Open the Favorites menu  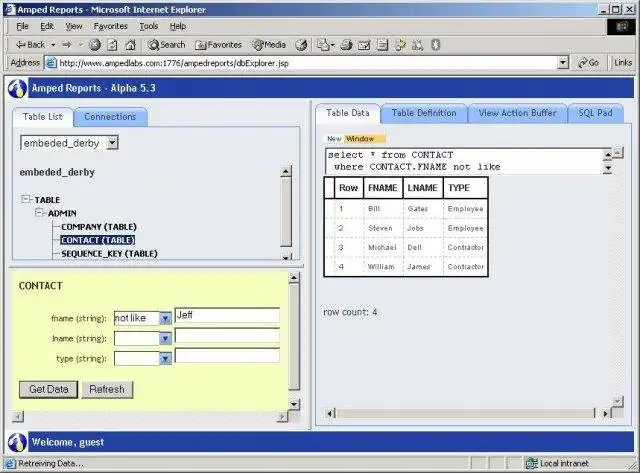pyautogui.click(x=111, y=27)
